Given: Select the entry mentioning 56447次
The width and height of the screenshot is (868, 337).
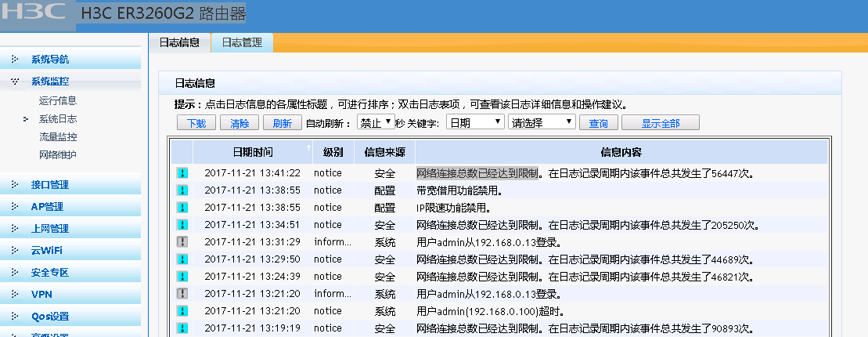Looking at the screenshot, I should (x=585, y=173).
